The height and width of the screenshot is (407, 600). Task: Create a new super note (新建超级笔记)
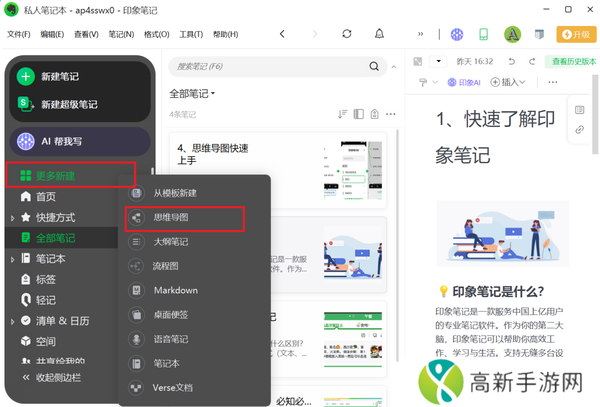(57, 104)
